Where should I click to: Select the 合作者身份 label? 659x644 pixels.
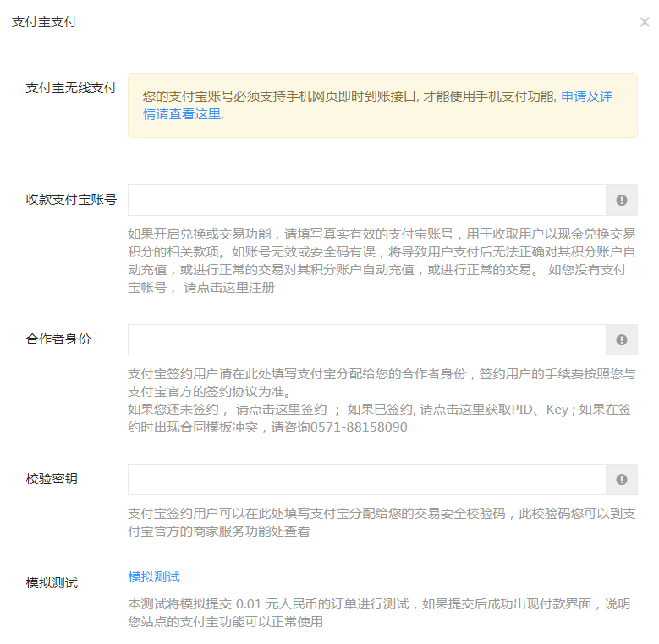pos(58,339)
